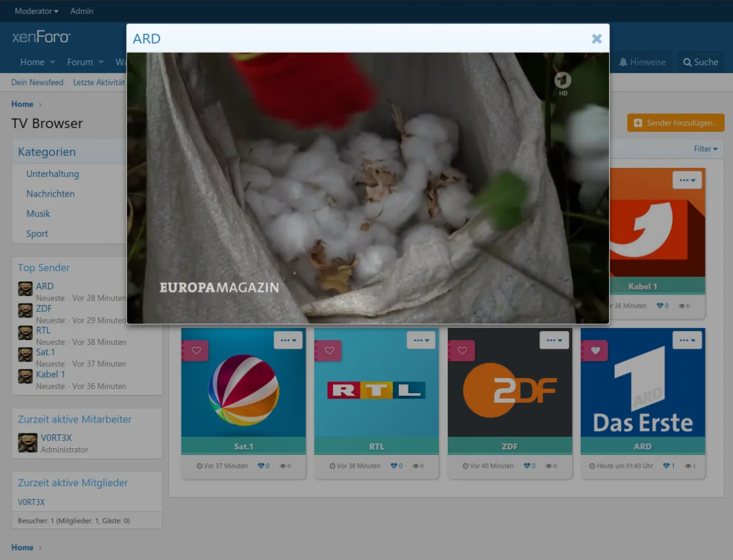733x560 pixels.
Task: Open Dein Newsfeed link
Action: pos(37,82)
